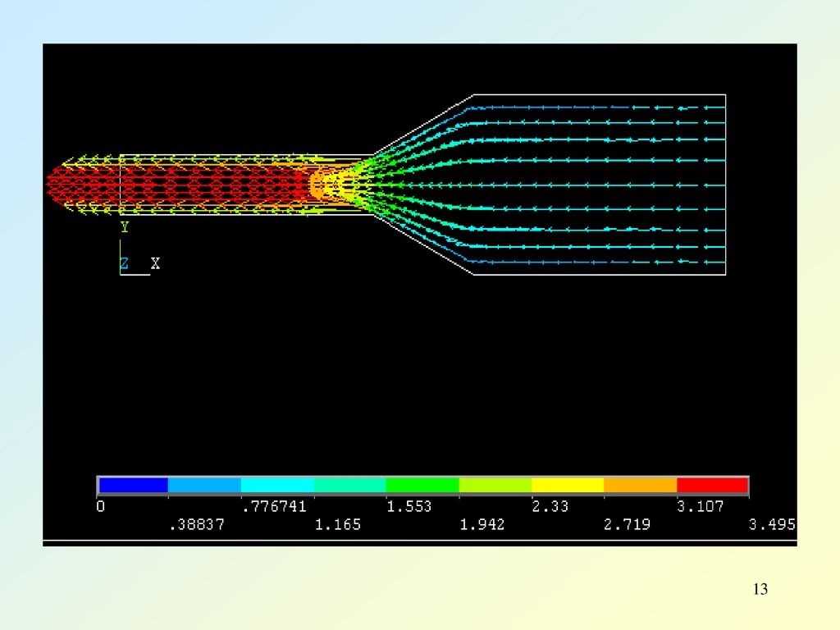This screenshot has height=630, width=840.
Task: Click the legend value 3.107
Action: pyautogui.click(x=701, y=506)
